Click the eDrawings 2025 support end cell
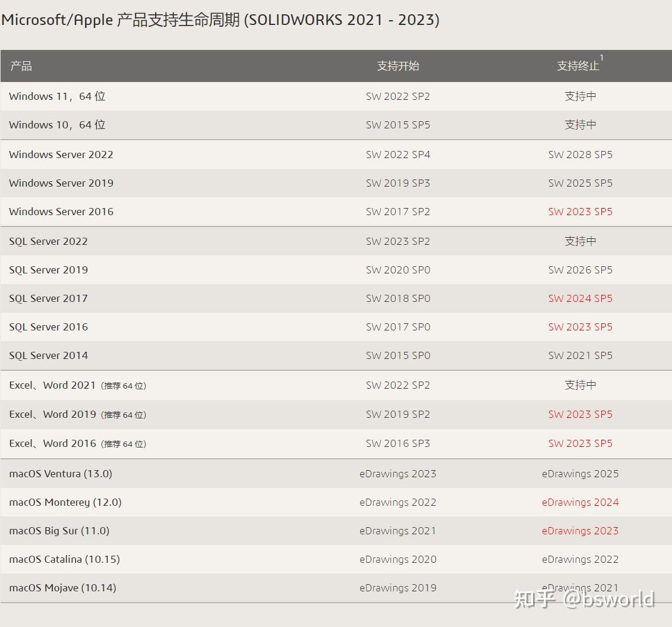This screenshot has width=672, height=627. 580,474
